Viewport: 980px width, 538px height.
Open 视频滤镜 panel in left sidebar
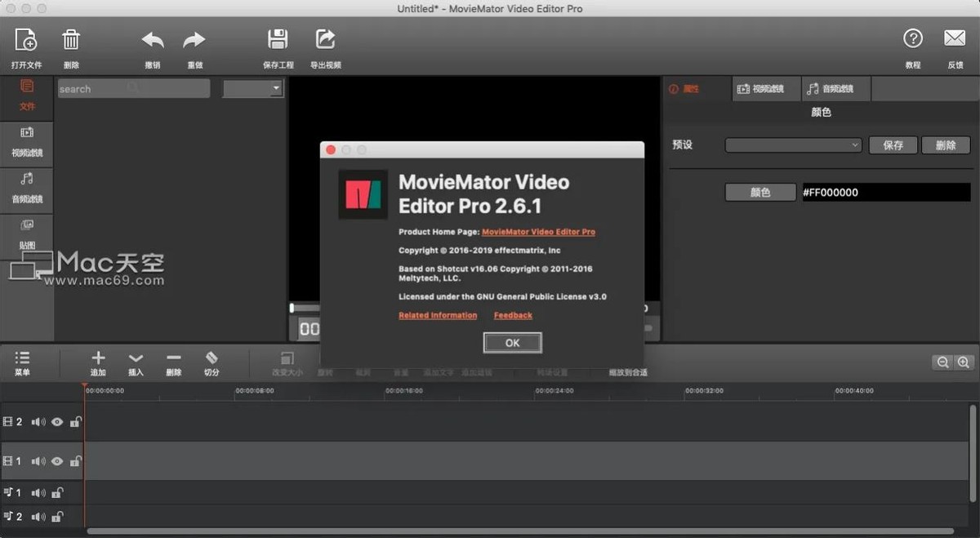tap(27, 142)
